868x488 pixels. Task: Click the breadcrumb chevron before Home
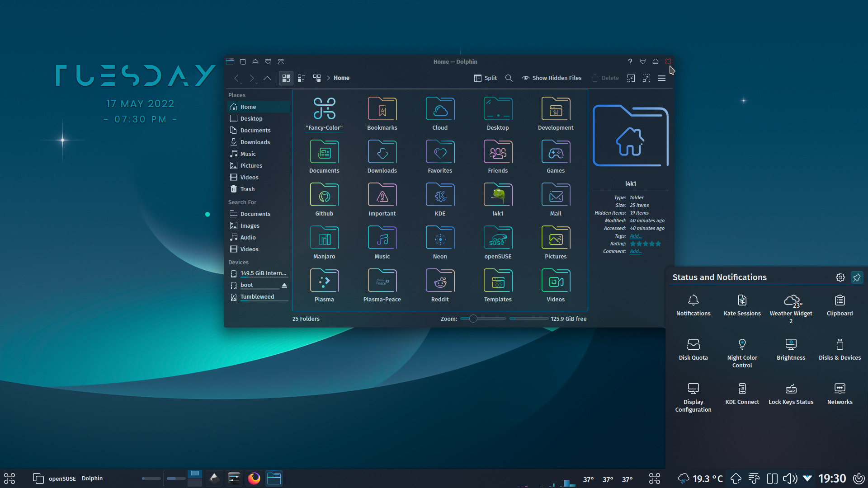[328, 78]
